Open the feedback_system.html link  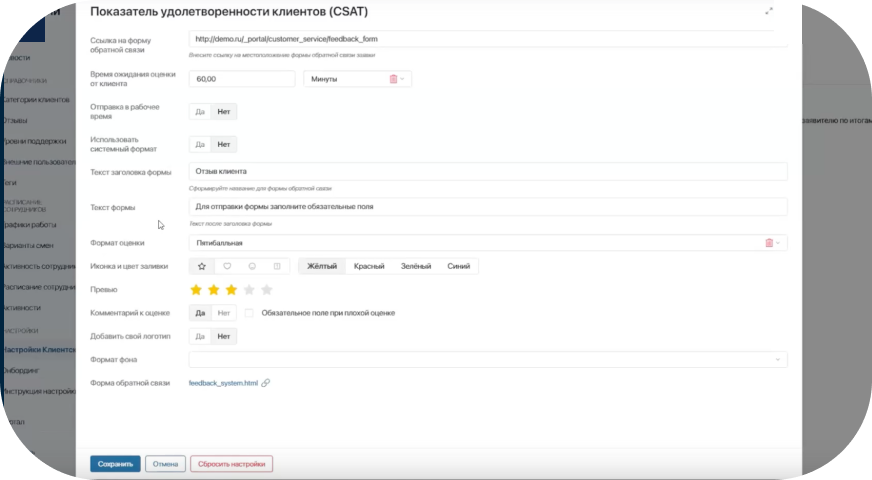pyautogui.click(x=223, y=383)
